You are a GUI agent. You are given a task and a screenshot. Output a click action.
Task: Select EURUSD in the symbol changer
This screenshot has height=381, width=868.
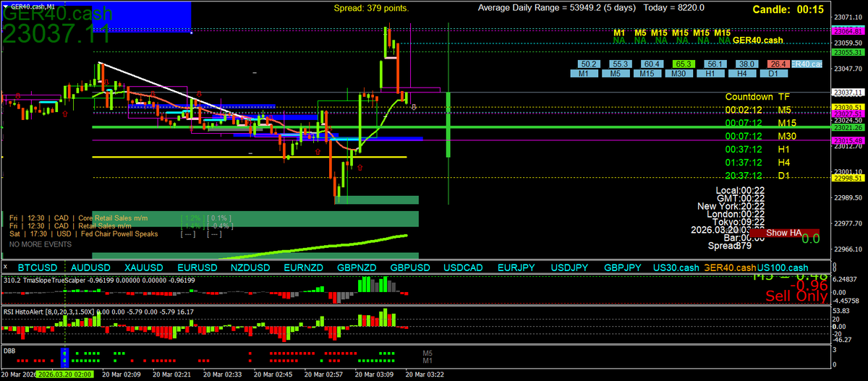(197, 267)
